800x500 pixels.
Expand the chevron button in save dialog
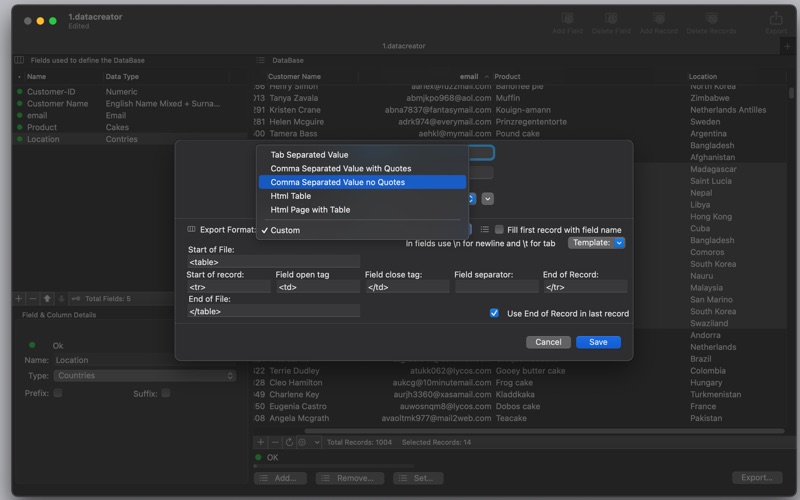(488, 199)
